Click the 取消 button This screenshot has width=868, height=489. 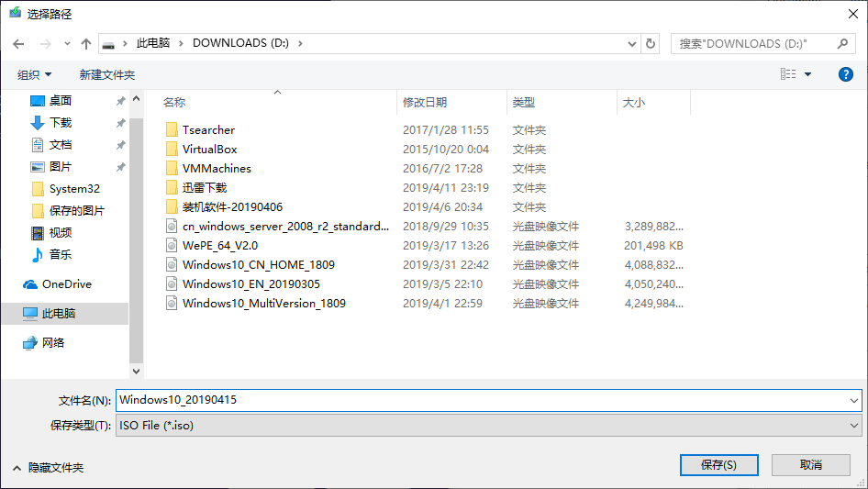811,464
